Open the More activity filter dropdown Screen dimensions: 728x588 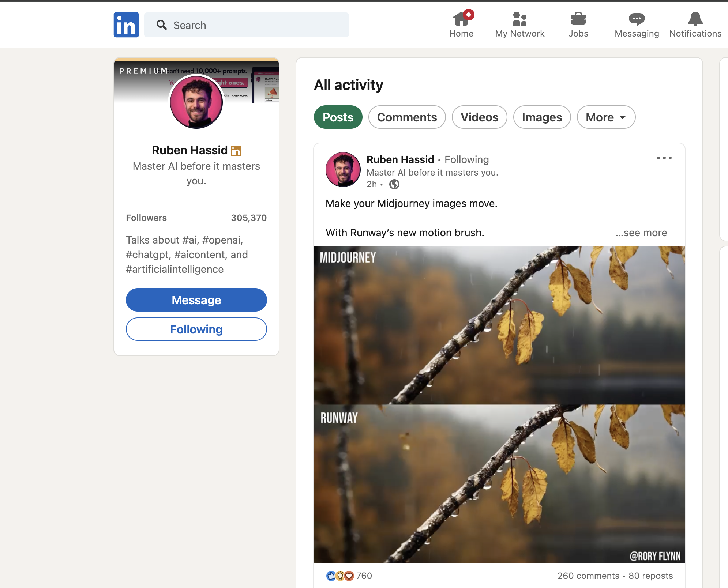tap(605, 117)
